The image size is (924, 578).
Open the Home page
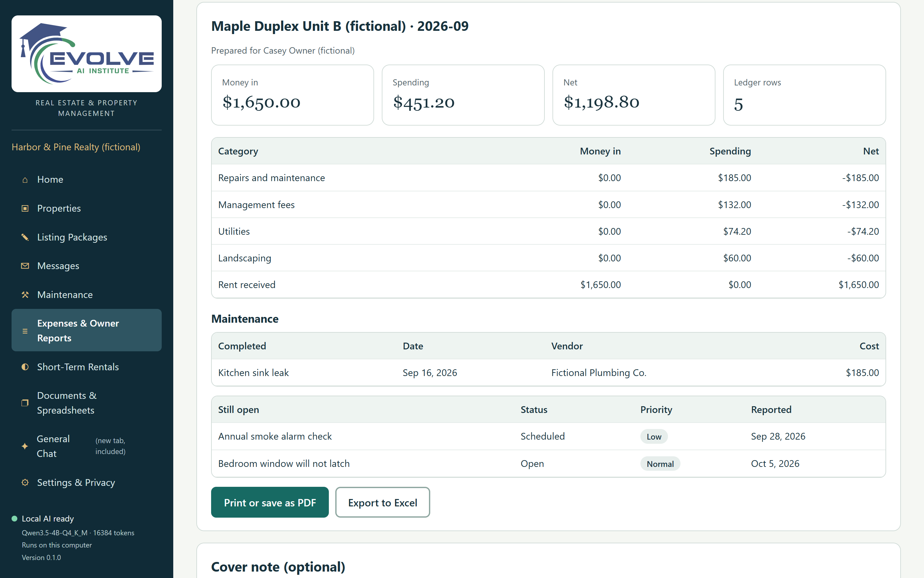[x=87, y=180]
